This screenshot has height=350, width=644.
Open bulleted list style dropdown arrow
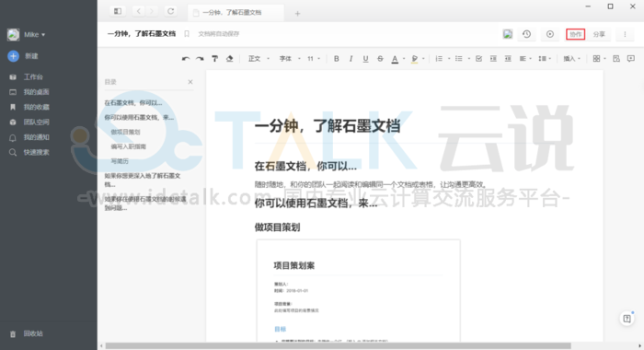pyautogui.click(x=468, y=59)
